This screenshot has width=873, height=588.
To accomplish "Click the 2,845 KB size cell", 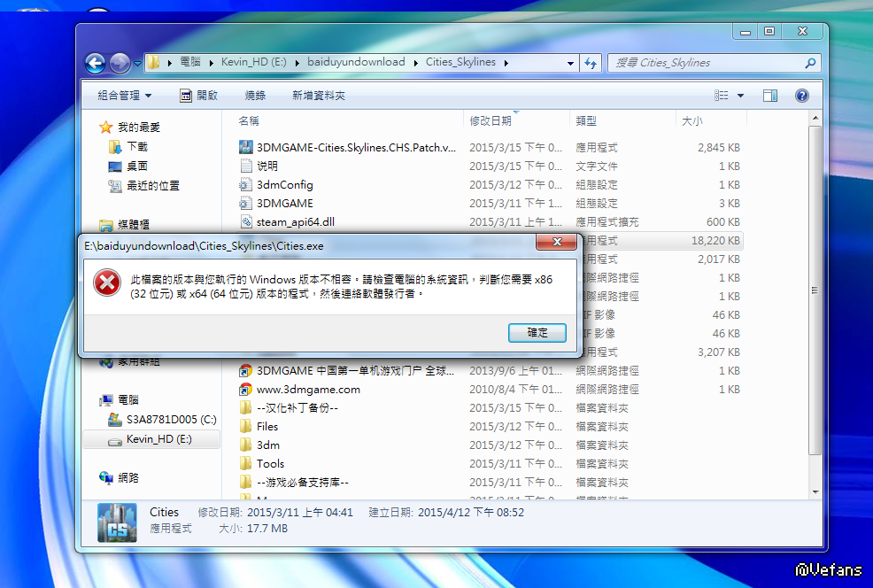I will 719,148.
